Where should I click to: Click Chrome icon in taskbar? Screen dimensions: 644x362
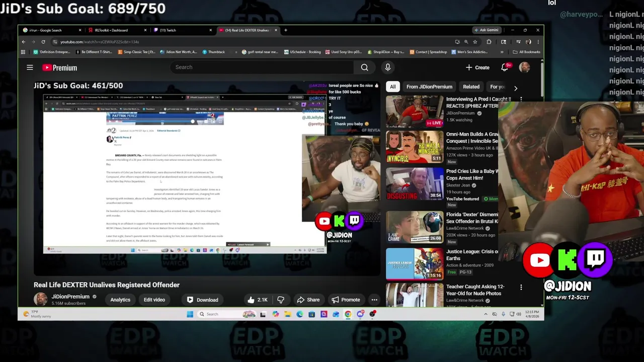[348, 314]
